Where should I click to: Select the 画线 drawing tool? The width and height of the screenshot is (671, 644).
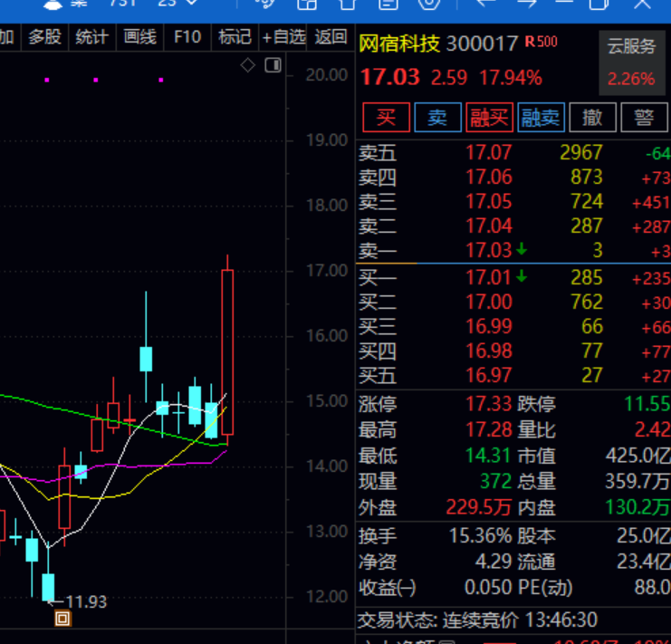[x=139, y=37]
